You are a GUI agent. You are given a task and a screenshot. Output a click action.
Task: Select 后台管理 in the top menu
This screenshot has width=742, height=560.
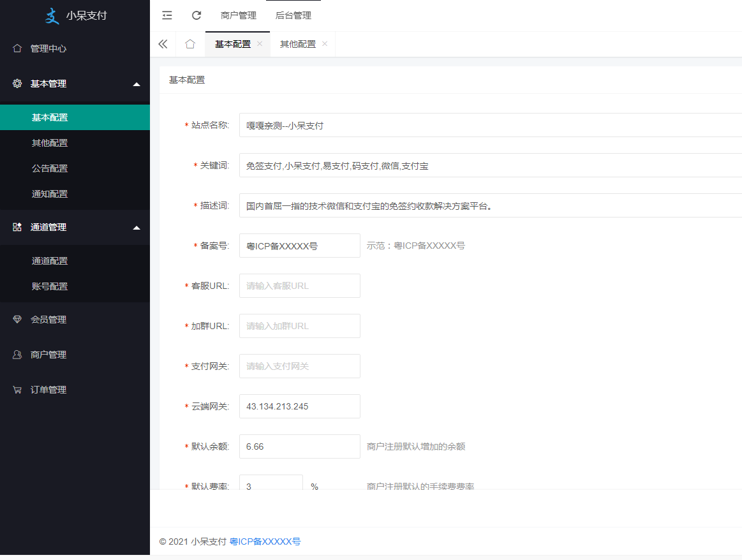[x=293, y=15]
